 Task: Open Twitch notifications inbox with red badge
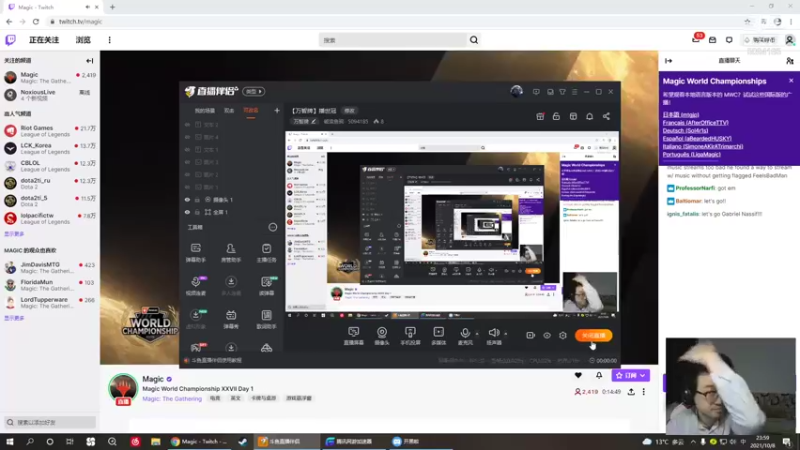[x=696, y=39]
